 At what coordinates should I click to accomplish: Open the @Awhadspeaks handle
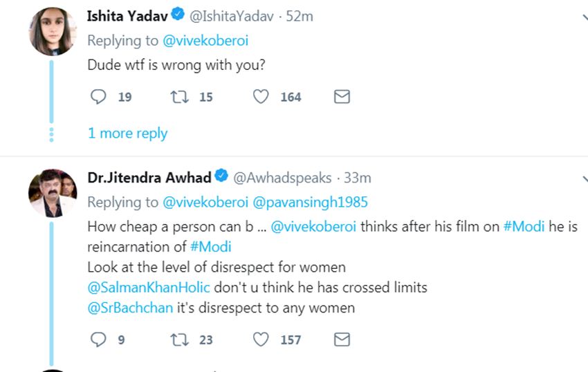282,178
